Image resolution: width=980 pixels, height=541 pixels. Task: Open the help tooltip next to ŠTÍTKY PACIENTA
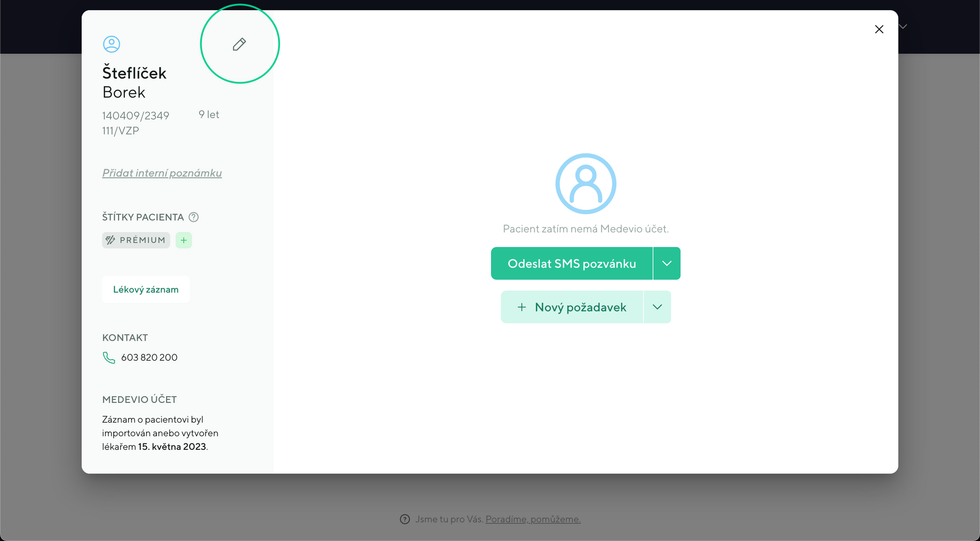[194, 217]
